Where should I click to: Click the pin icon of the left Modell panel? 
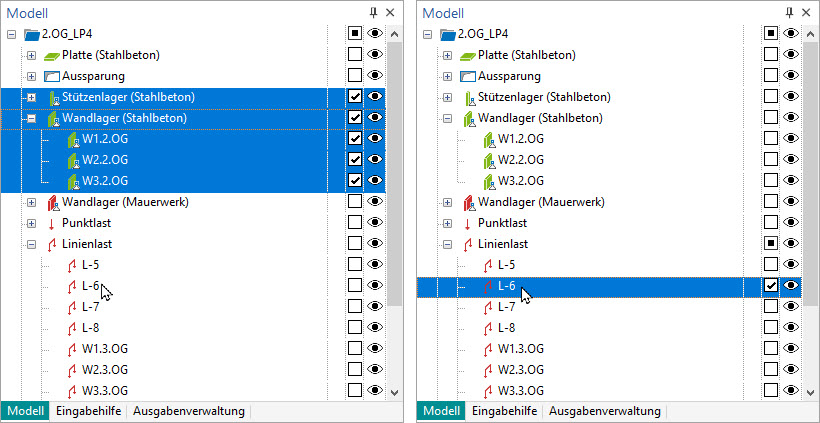pyautogui.click(x=374, y=12)
